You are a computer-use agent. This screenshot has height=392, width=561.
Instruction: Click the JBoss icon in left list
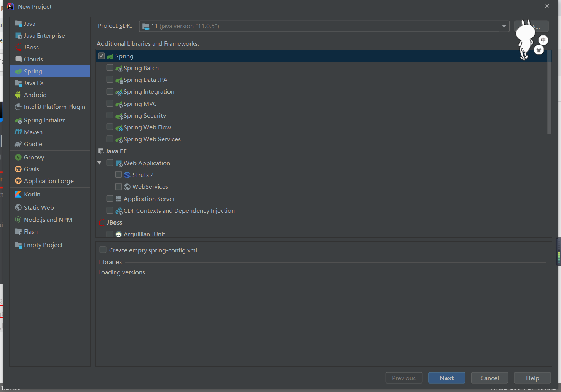click(18, 47)
